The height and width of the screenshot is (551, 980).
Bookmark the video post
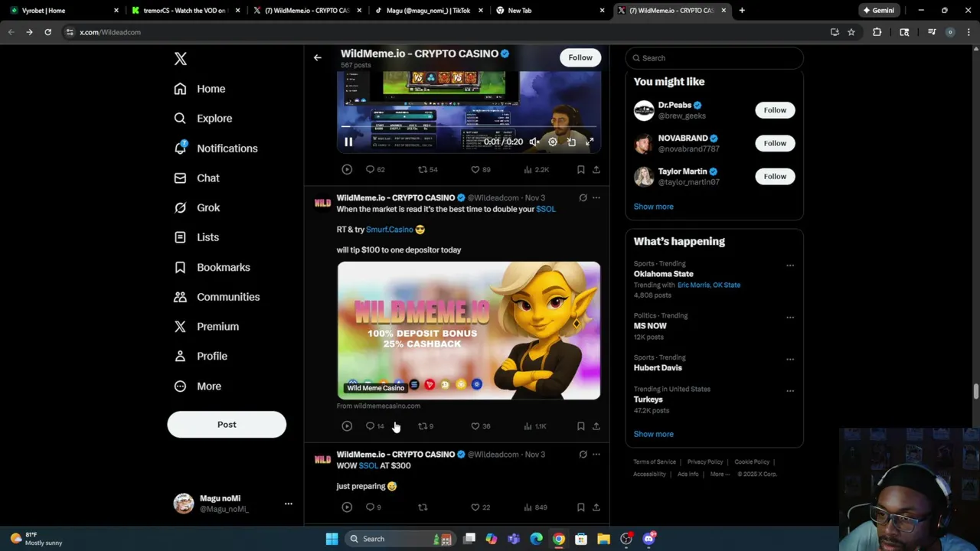pyautogui.click(x=580, y=169)
